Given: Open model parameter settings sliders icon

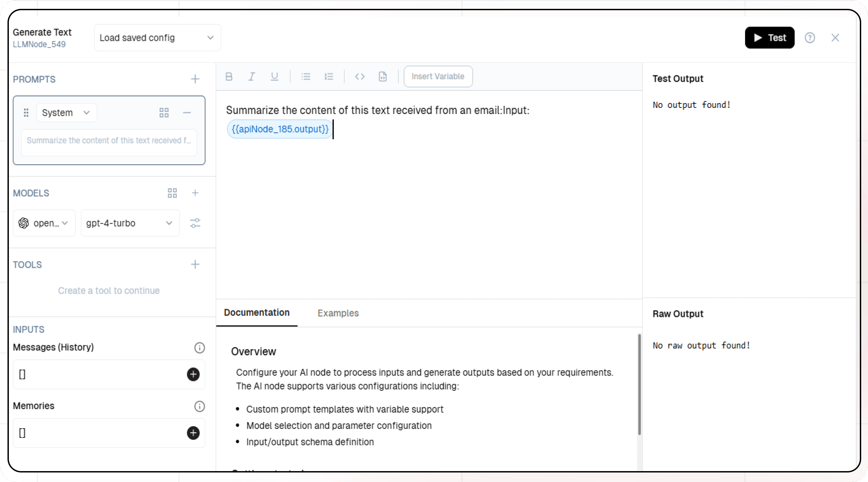Looking at the screenshot, I should pyautogui.click(x=195, y=223).
